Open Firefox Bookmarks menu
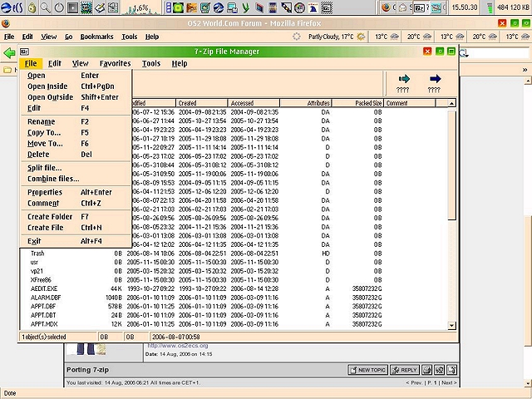532x399 pixels. click(x=96, y=37)
